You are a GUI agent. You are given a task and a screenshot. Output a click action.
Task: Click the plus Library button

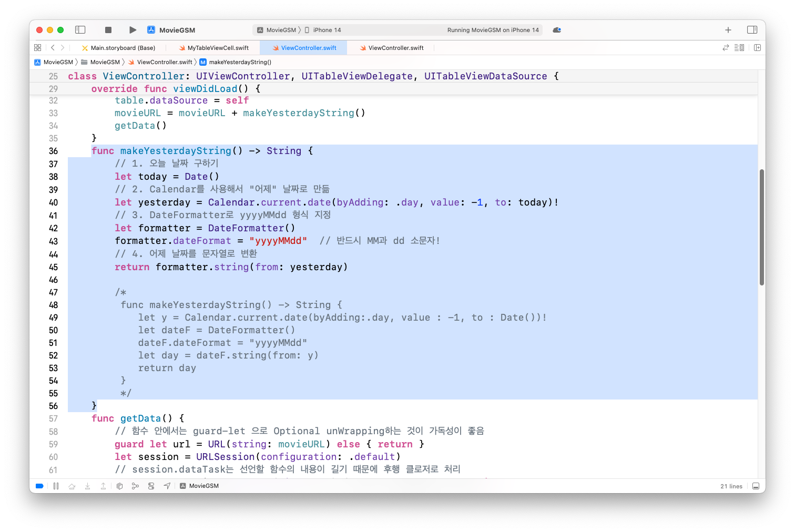pos(728,30)
